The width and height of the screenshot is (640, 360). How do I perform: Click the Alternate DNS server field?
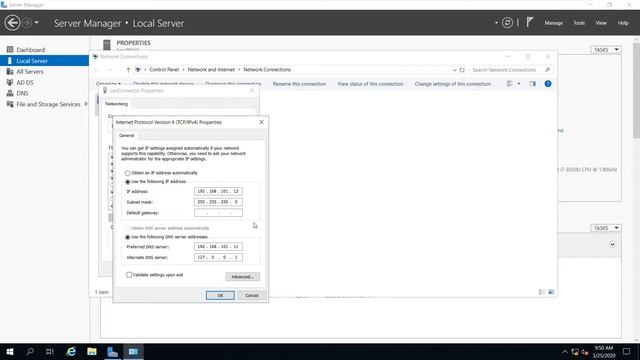pyautogui.click(x=218, y=258)
